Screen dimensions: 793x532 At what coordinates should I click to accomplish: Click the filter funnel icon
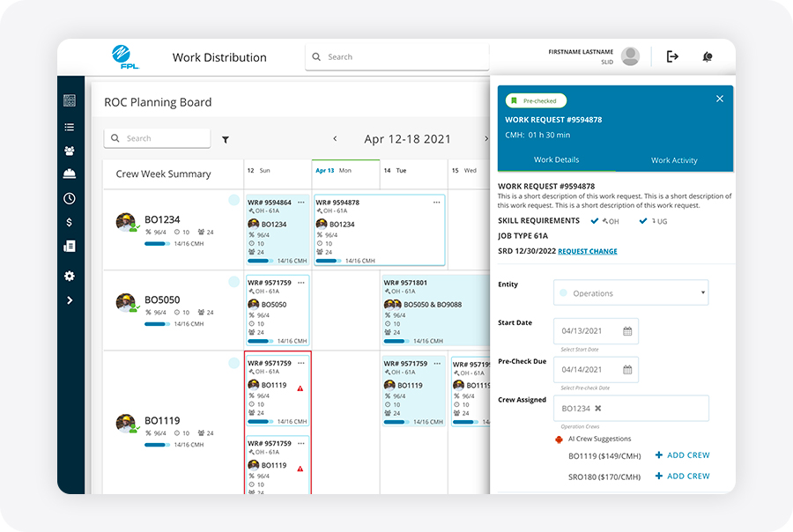pos(226,139)
